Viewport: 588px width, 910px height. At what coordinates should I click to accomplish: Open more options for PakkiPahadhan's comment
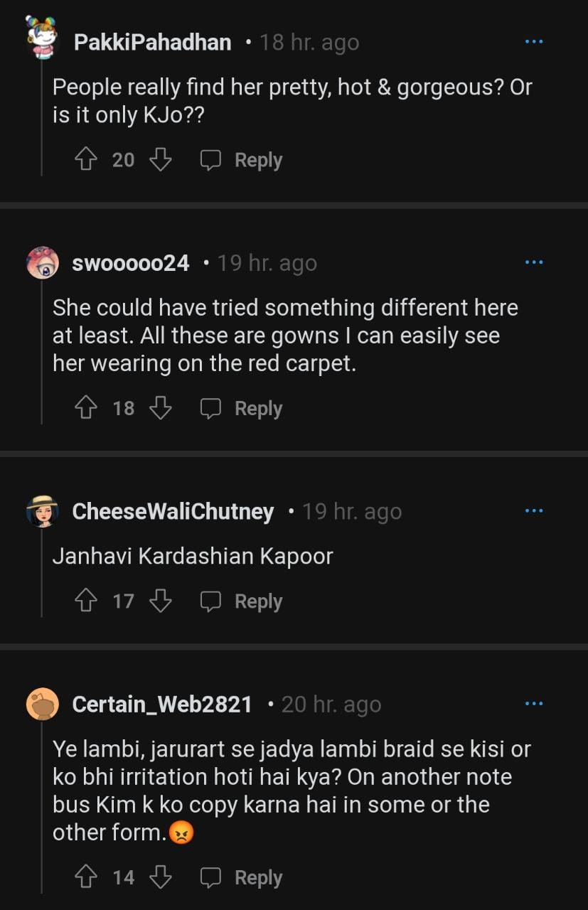point(533,42)
